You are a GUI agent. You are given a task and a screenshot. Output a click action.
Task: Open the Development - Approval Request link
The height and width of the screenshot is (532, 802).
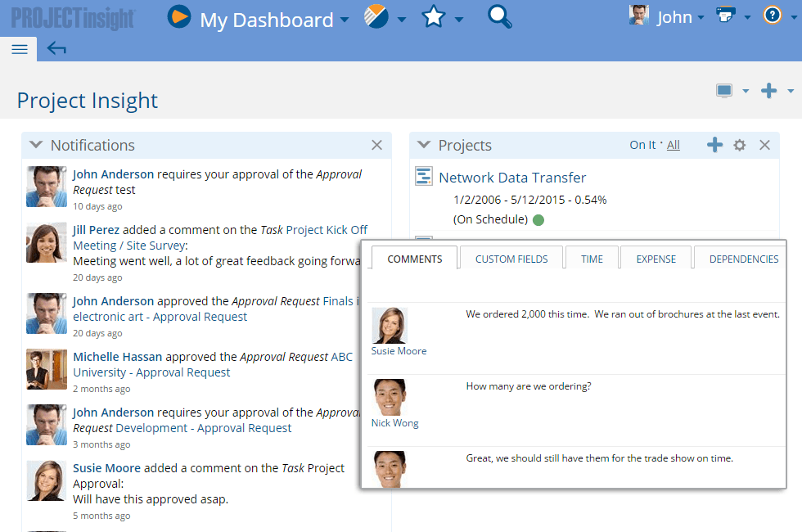(x=204, y=428)
